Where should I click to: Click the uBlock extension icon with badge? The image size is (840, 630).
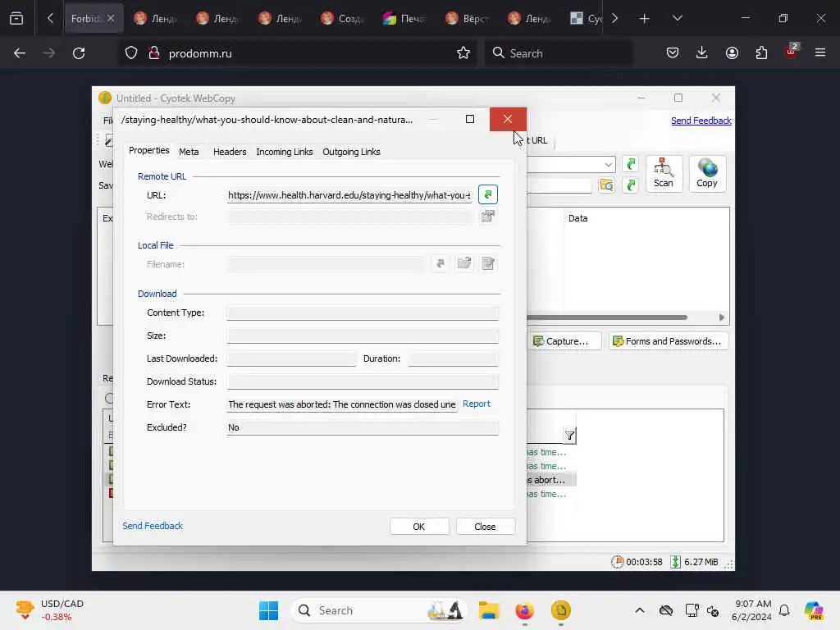792,52
